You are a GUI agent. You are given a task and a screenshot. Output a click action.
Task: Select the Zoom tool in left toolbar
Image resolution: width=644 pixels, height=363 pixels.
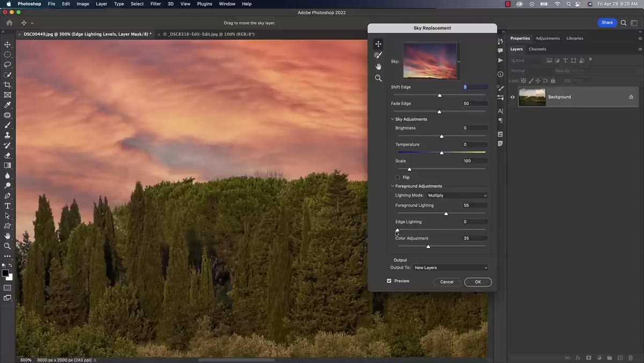(8, 246)
